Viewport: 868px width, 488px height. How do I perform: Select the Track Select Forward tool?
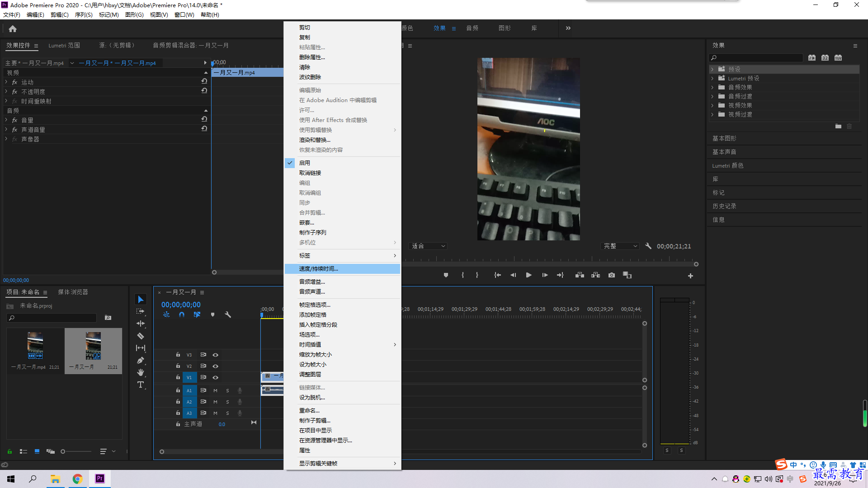click(x=141, y=311)
